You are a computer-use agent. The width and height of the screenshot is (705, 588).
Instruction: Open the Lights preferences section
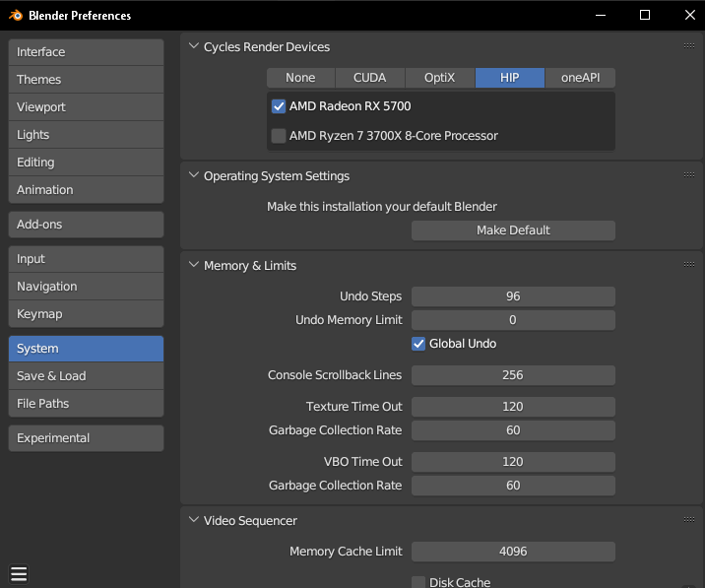pos(86,135)
